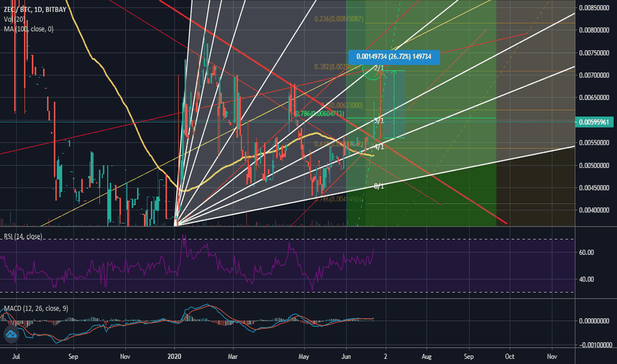Click the 0.00550000 price axis label
This screenshot has height=364, width=617.
point(594,143)
